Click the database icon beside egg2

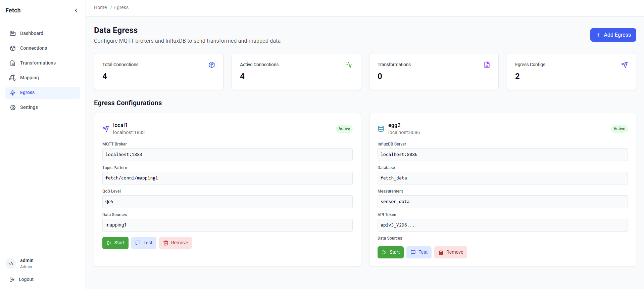pyautogui.click(x=381, y=129)
